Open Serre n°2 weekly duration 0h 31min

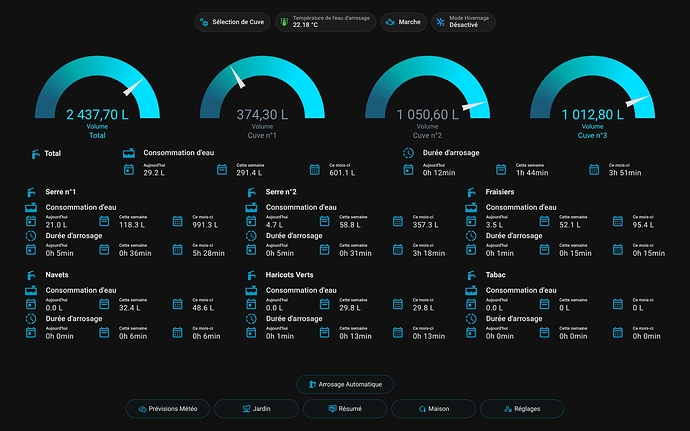[356, 254]
